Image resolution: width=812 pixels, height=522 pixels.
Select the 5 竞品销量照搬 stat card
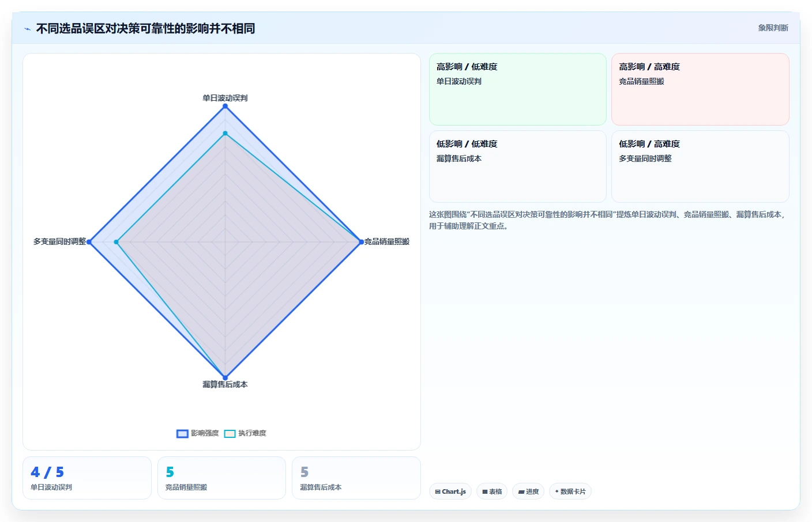221,478
